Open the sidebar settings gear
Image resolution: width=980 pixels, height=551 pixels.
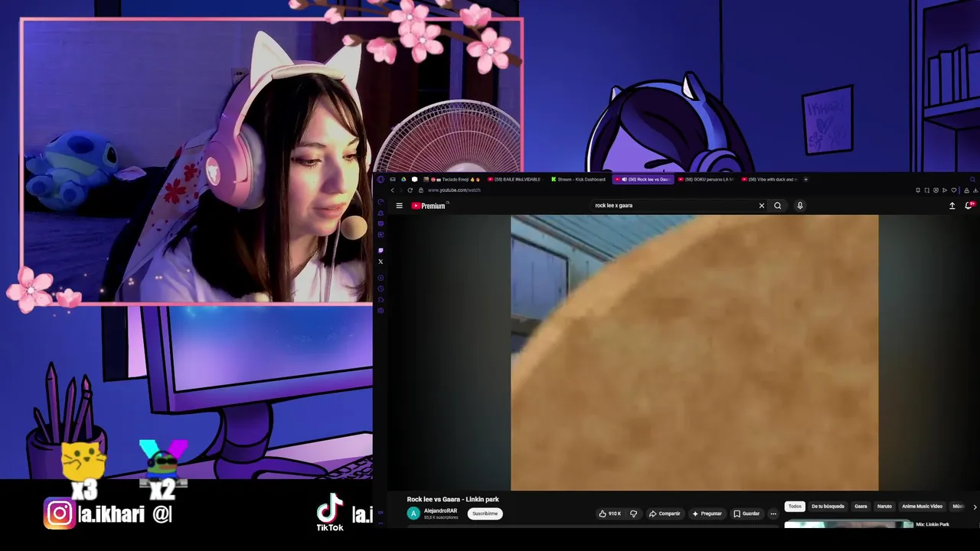click(x=381, y=311)
